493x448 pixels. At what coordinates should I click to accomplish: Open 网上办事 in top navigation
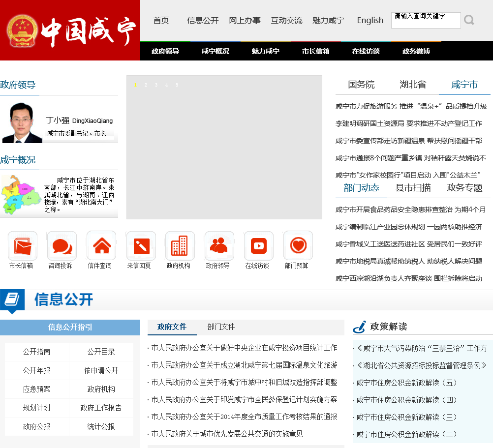coord(245,21)
